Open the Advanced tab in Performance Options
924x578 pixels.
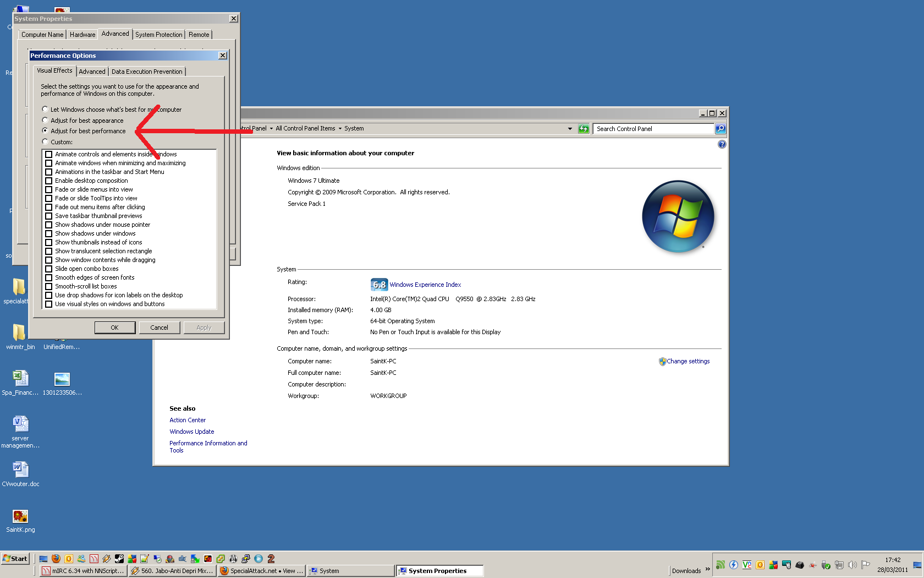click(x=92, y=72)
